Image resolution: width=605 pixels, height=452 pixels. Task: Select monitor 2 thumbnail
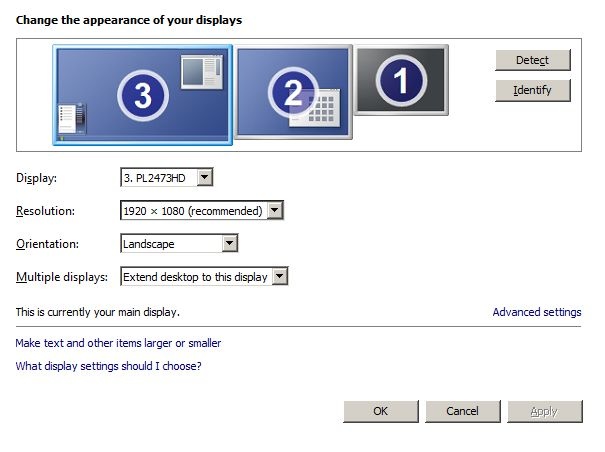[293, 92]
